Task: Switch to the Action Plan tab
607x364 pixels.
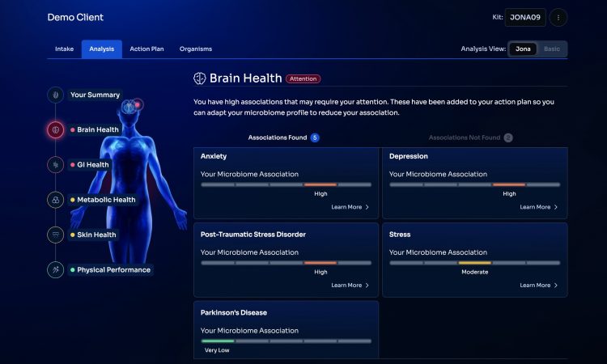Action: pos(146,49)
